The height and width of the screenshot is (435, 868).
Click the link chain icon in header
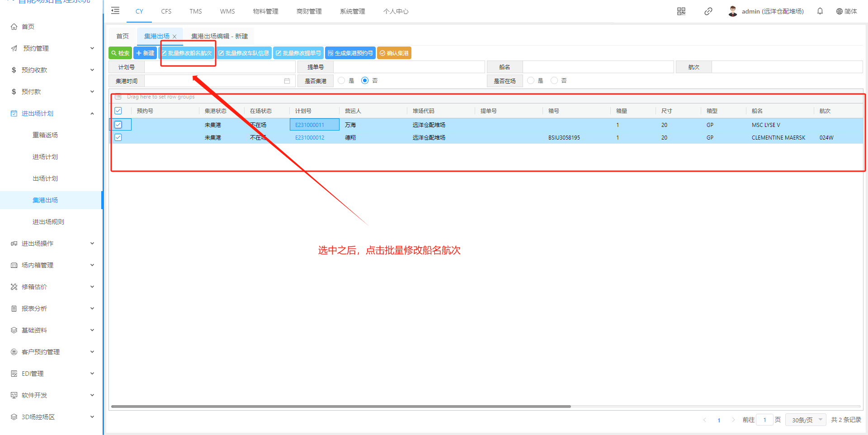[708, 11]
